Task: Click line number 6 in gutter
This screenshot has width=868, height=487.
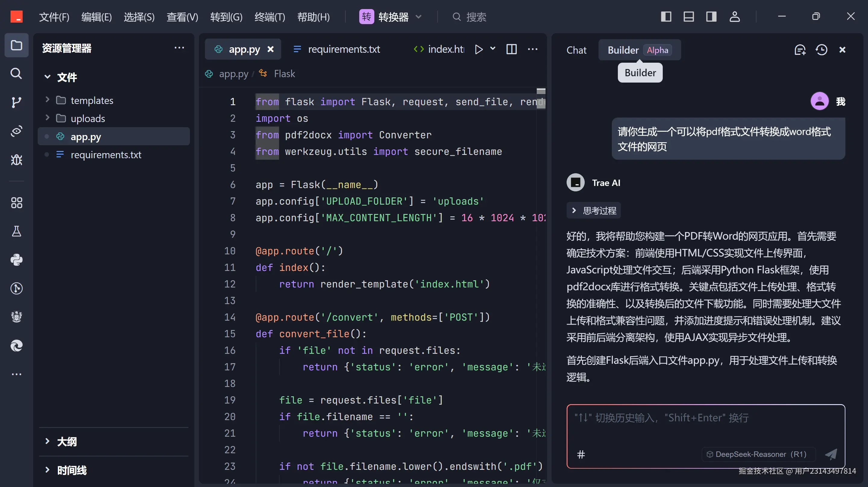Action: (232, 184)
